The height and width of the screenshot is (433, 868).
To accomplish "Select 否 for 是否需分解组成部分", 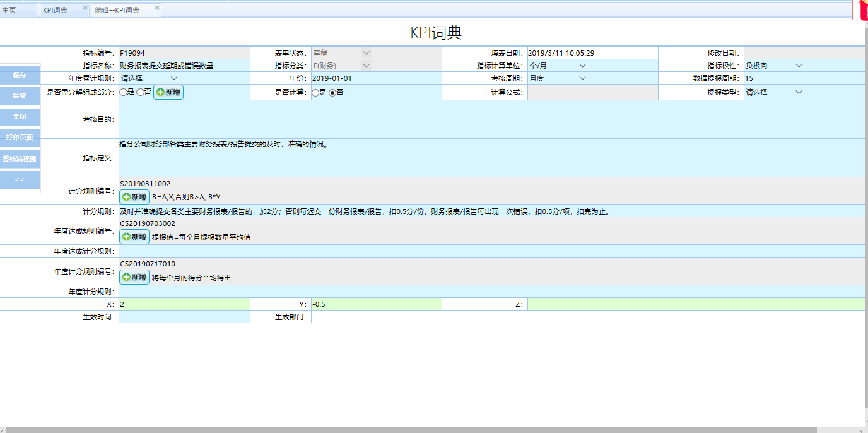I will pyautogui.click(x=140, y=92).
